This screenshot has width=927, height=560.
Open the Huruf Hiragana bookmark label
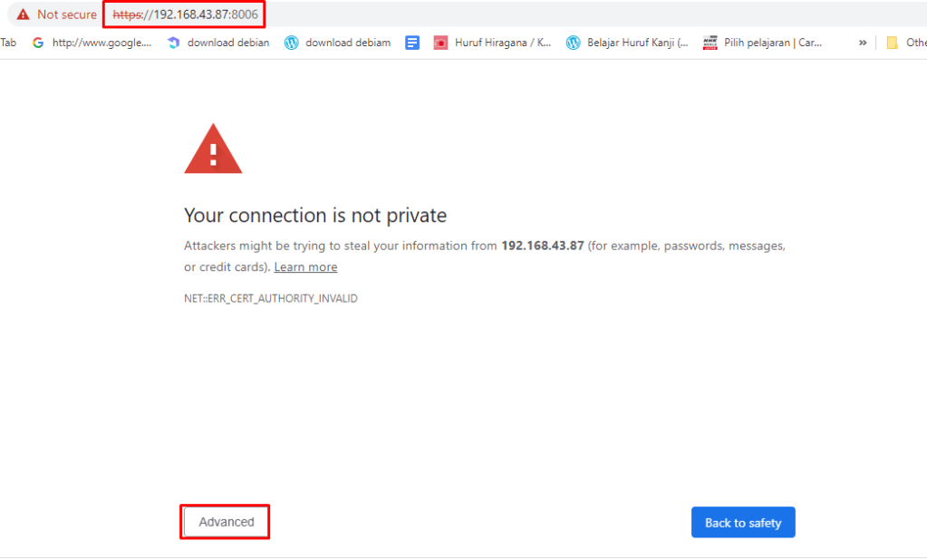point(503,43)
